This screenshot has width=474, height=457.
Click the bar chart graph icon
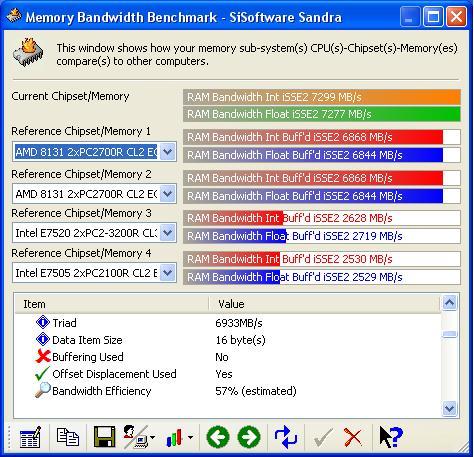174,437
